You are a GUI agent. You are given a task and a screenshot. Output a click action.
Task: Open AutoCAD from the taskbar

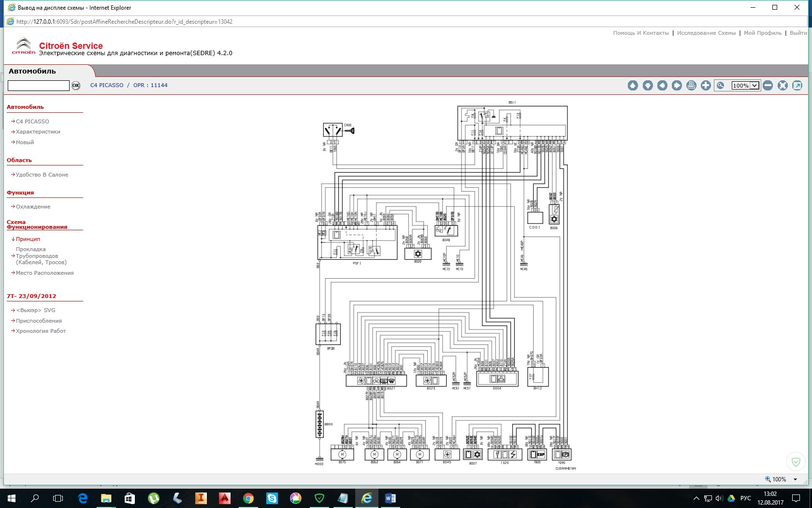click(224, 498)
